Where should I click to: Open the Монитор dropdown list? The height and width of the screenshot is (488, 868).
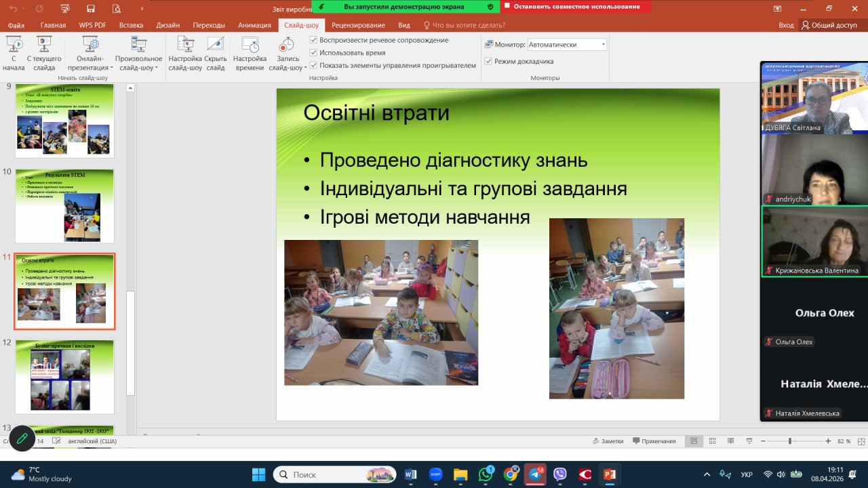tap(603, 45)
